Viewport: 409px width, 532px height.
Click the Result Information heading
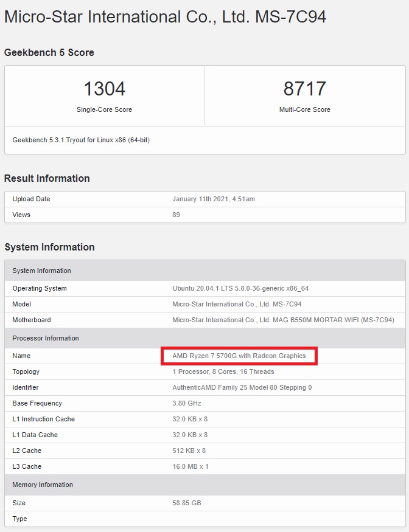pyautogui.click(x=47, y=178)
